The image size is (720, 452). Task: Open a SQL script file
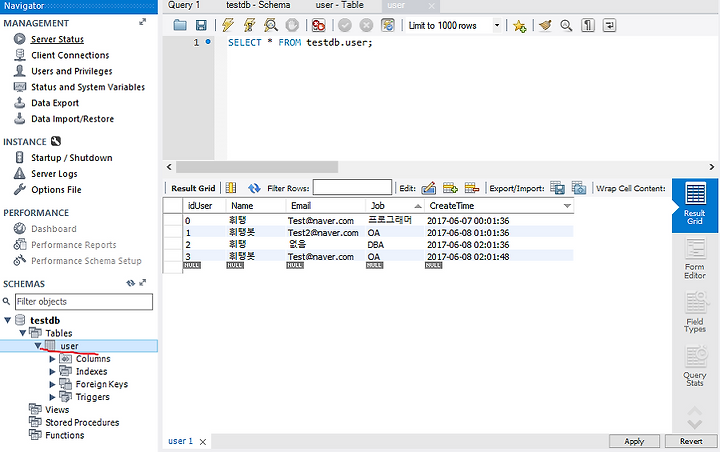pyautogui.click(x=180, y=25)
